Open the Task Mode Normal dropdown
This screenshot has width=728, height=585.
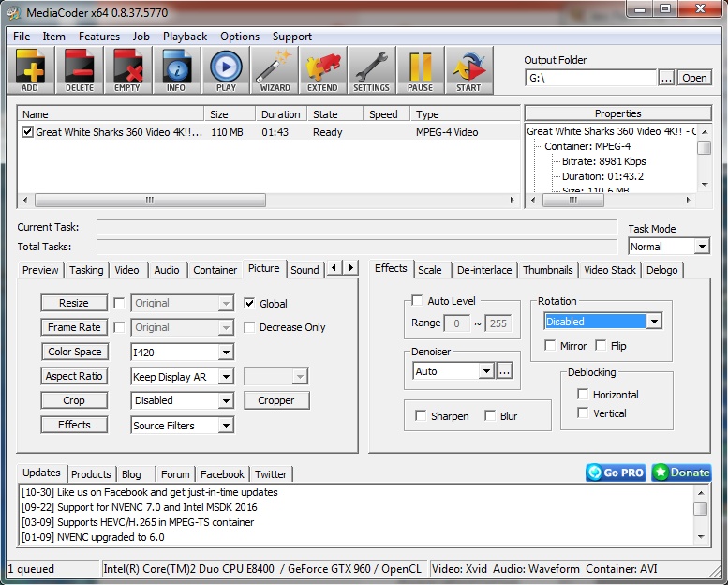click(x=669, y=247)
